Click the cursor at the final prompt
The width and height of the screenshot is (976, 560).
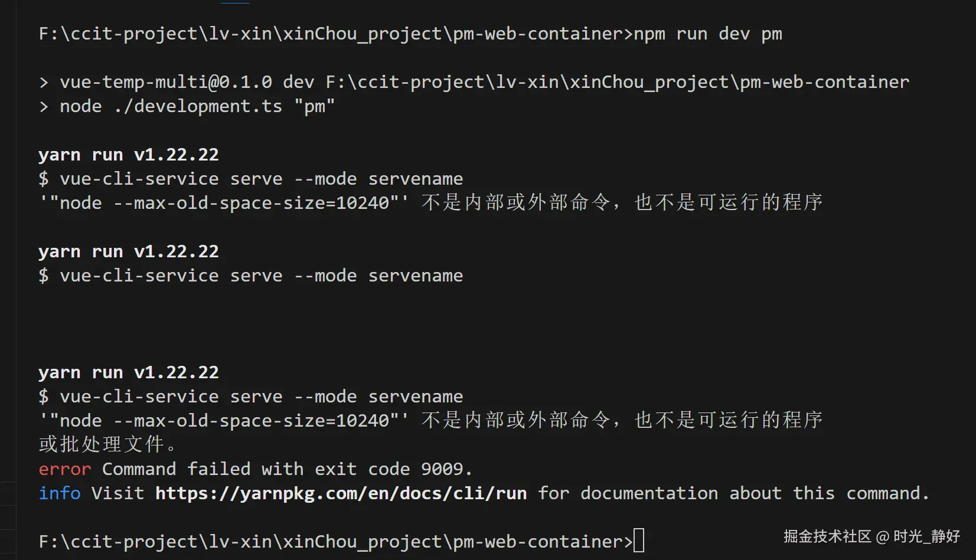pyautogui.click(x=639, y=541)
